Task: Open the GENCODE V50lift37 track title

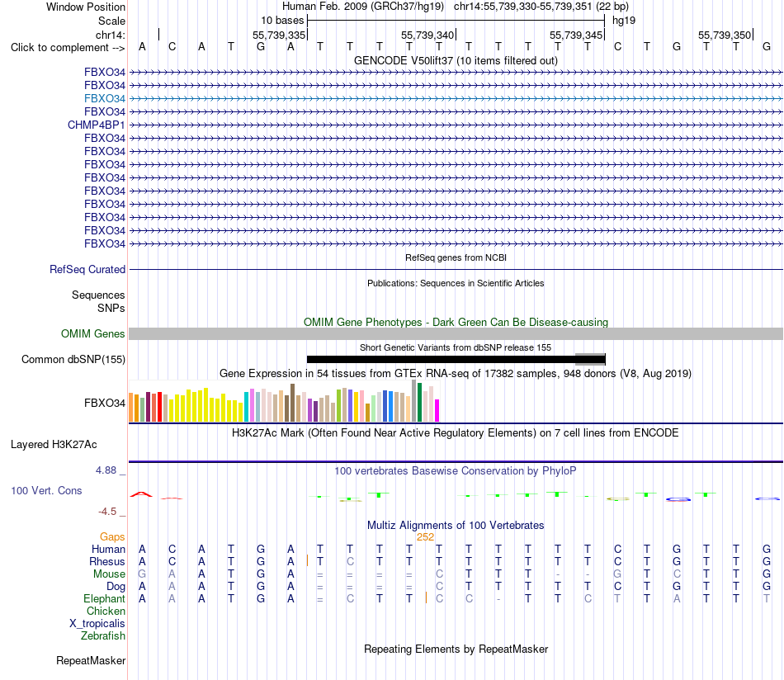Action: click(456, 60)
